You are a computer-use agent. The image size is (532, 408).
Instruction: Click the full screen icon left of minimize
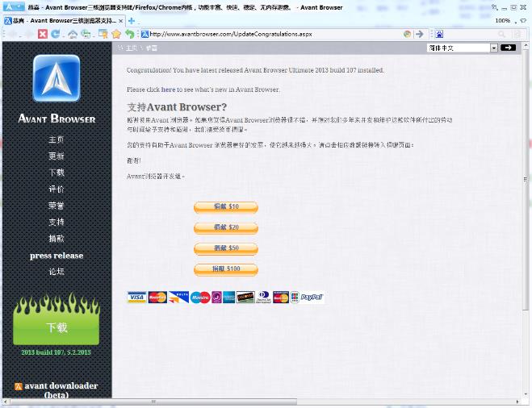pos(496,6)
